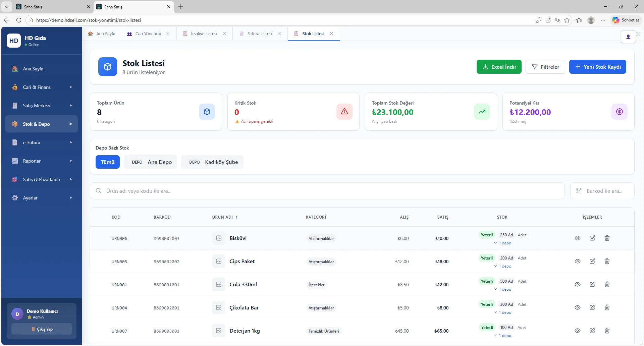Viewport: 644px width, 346px height.
Task: Click the image placeholder icon beside Deterjan 1kg
Action: pos(219,331)
